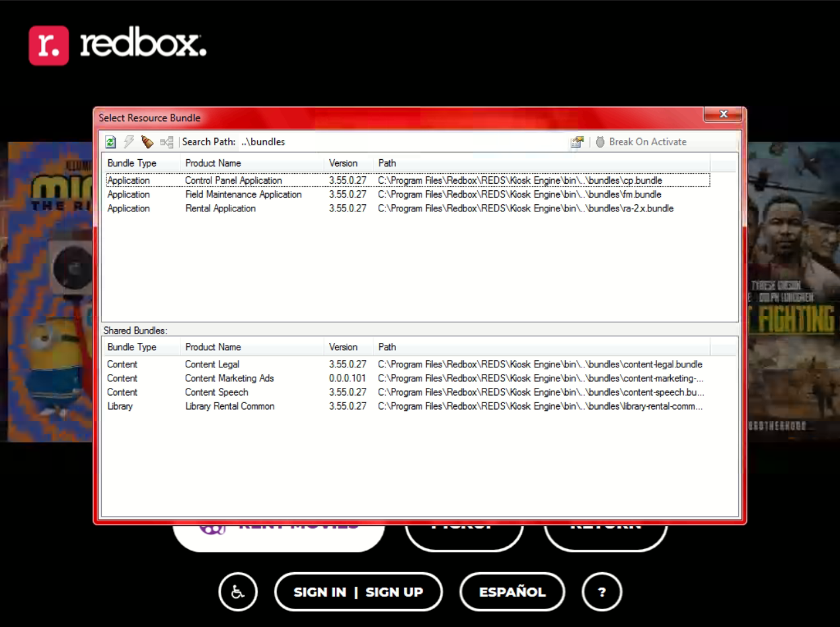Select the Library Rental Common shared bundle
Image resolution: width=840 pixels, height=627 pixels.
tap(407, 406)
